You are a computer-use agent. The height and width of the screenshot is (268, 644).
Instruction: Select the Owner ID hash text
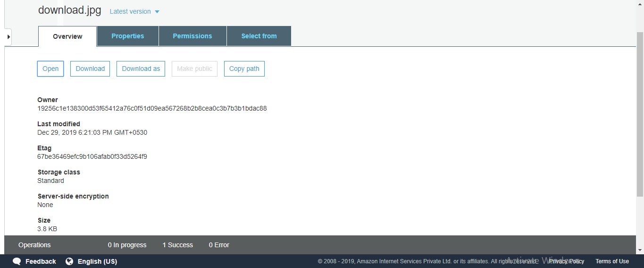coord(152,108)
